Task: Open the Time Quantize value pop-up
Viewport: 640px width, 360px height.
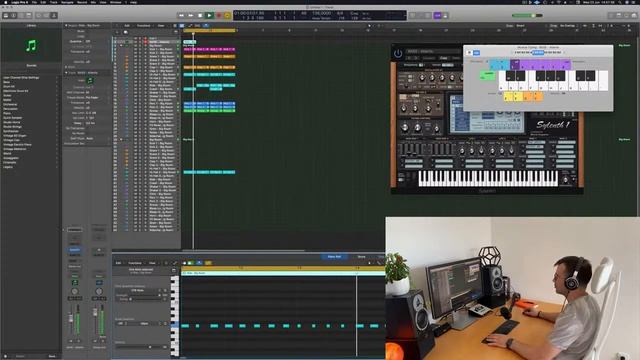Action: tap(139, 291)
